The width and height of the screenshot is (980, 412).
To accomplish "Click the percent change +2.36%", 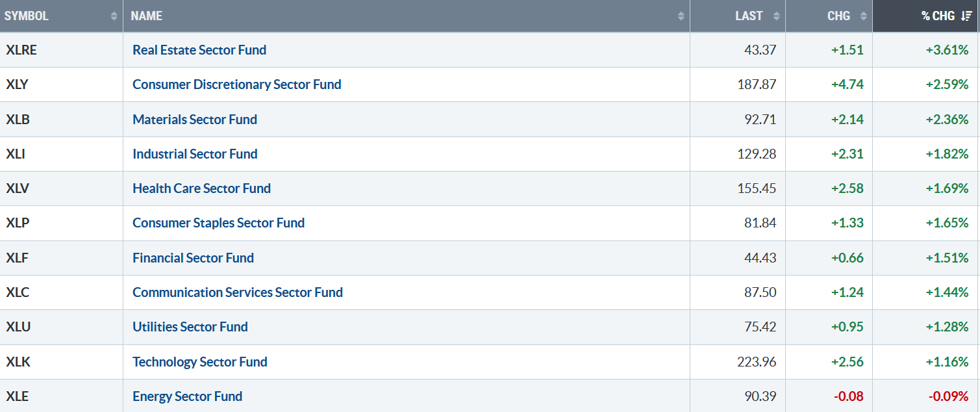I will (x=947, y=120).
